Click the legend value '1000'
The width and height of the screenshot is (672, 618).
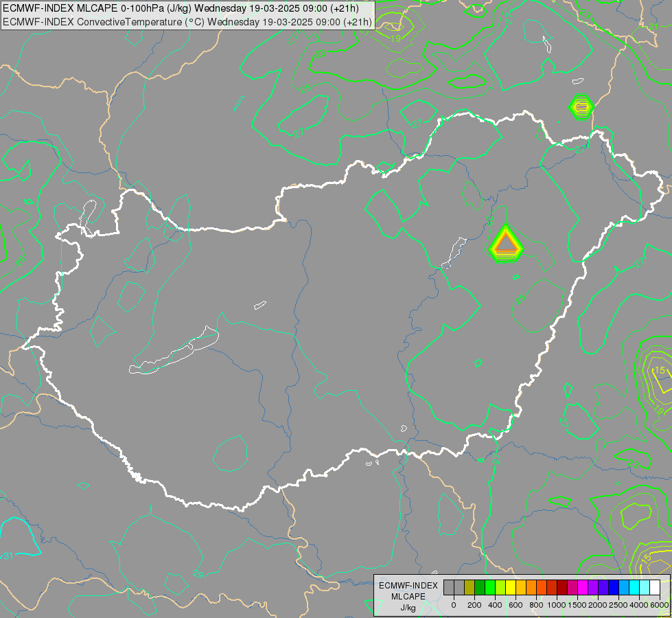click(557, 605)
